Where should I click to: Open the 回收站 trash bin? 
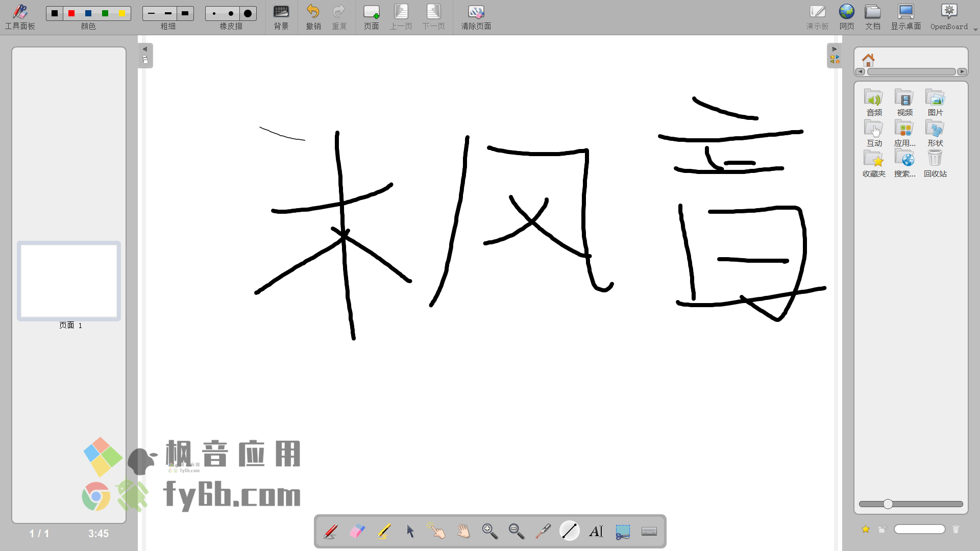click(x=935, y=163)
